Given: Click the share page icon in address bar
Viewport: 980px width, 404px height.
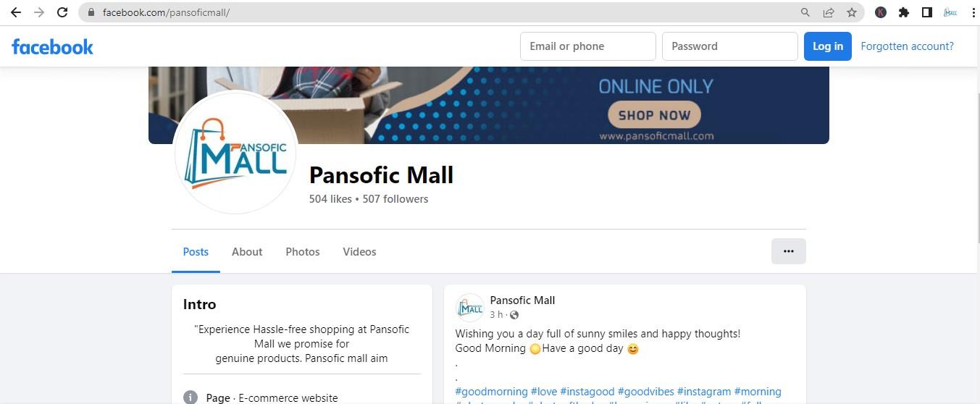Looking at the screenshot, I should (x=829, y=12).
